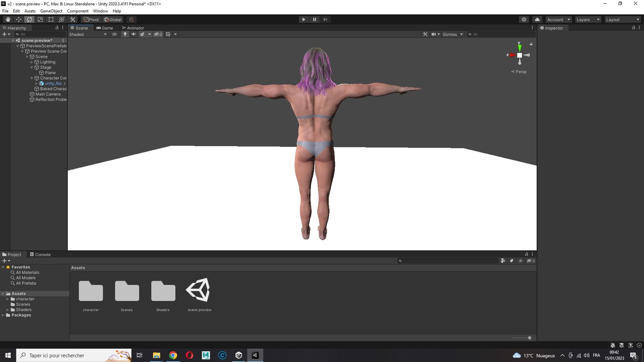Open the Layout dropdown

pos(623,20)
